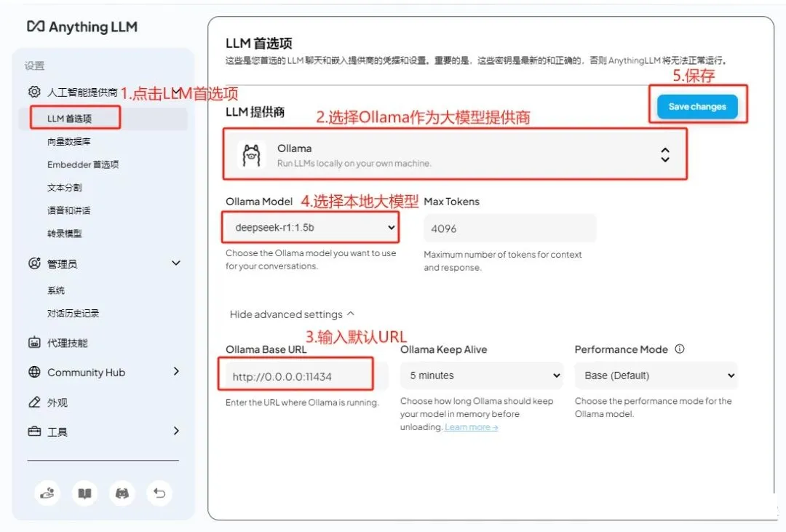The image size is (786, 532).
Task: Collapse Hide advanced settings
Action: tap(292, 314)
